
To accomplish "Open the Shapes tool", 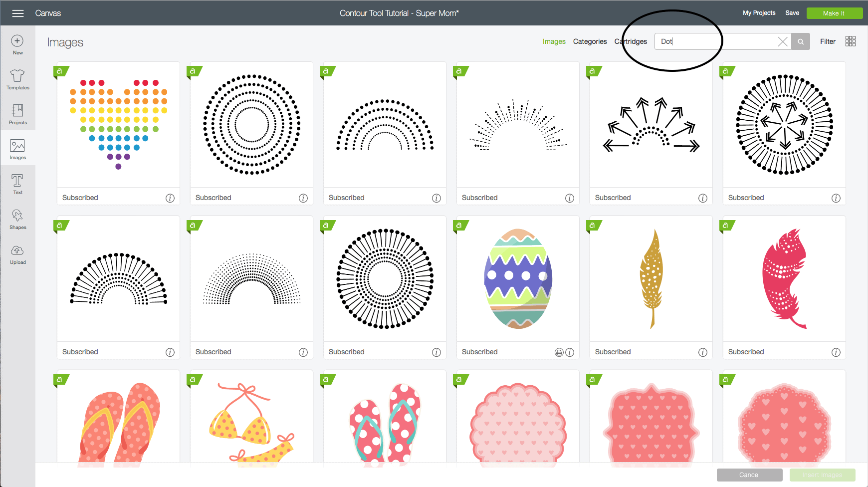I will pos(17,219).
